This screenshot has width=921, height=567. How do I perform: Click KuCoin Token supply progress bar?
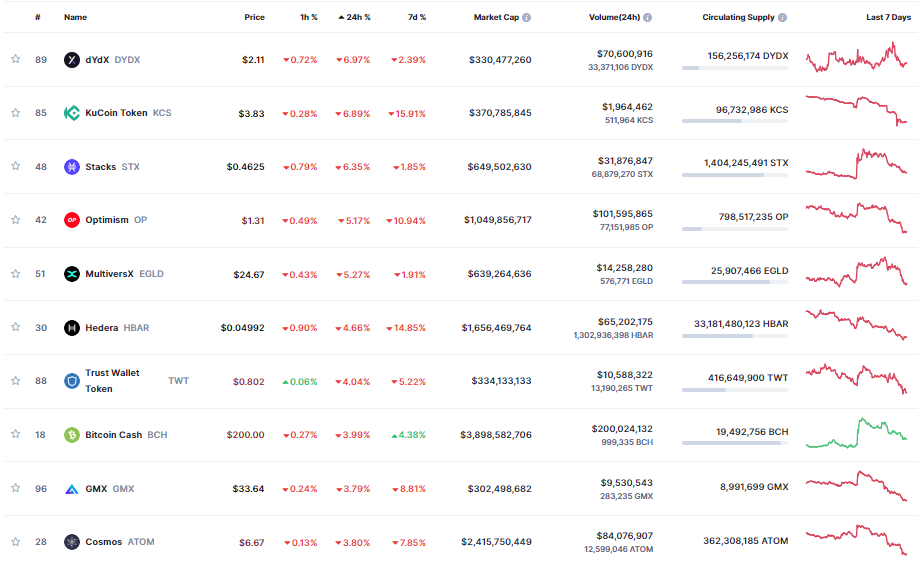(735, 121)
